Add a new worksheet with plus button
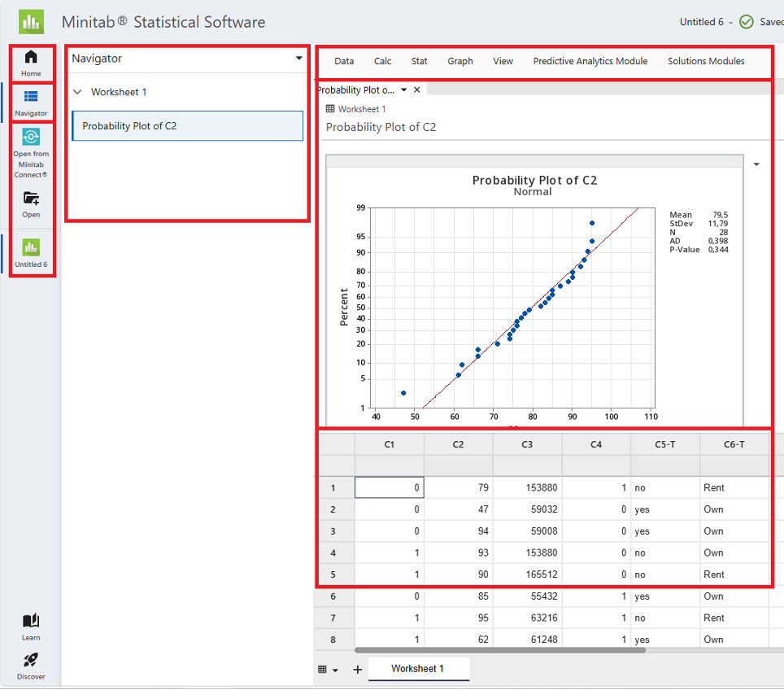The width and height of the screenshot is (784, 690). point(357,670)
